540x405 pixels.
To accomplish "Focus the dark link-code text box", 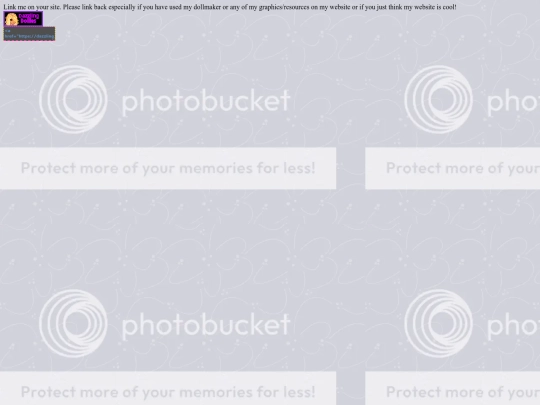I will (x=29, y=34).
